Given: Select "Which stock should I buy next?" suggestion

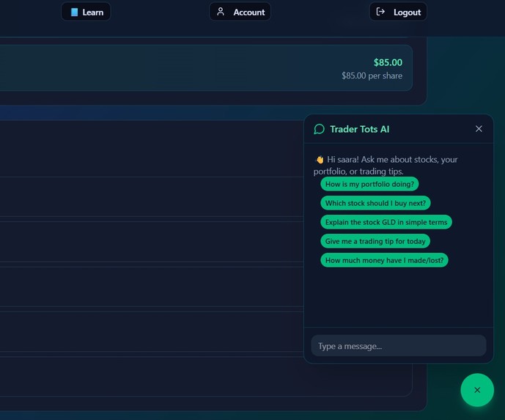Looking at the screenshot, I should coord(375,203).
